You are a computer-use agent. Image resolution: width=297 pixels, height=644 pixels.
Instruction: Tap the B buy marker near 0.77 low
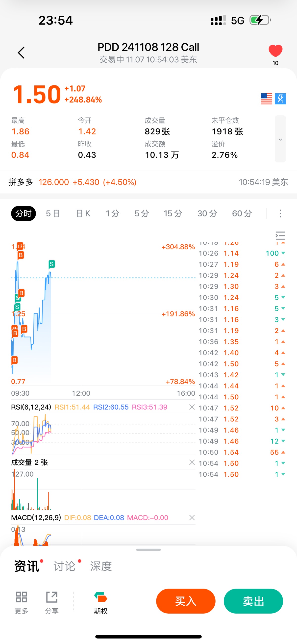click(15, 360)
